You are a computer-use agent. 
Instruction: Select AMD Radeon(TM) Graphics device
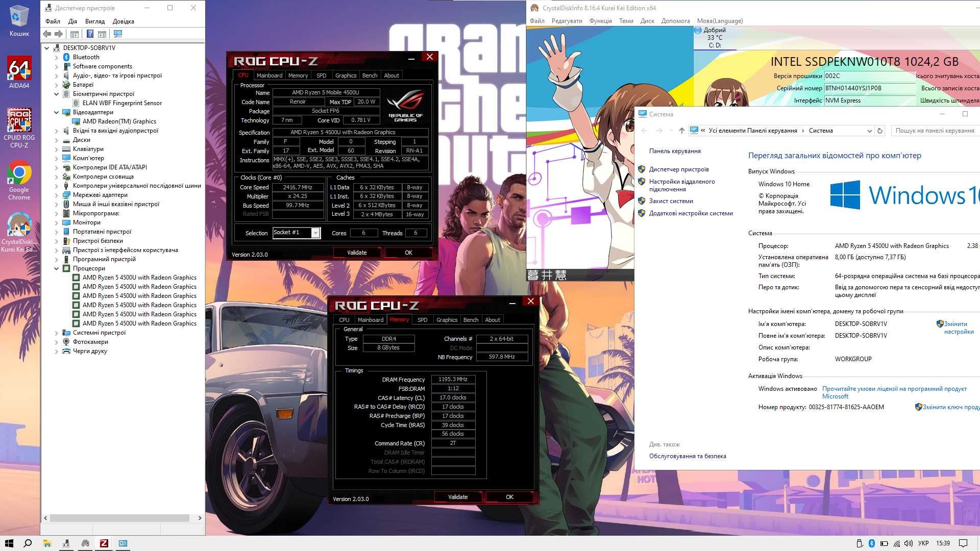[x=119, y=121]
